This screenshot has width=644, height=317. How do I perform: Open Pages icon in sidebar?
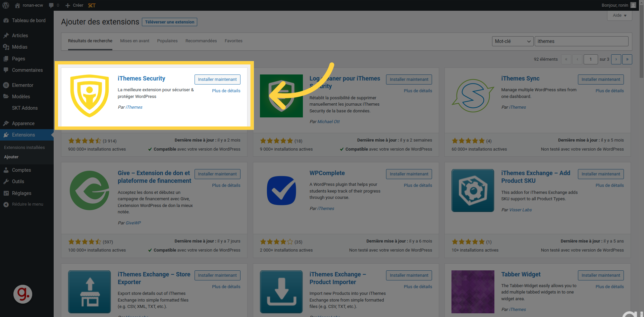6,59
